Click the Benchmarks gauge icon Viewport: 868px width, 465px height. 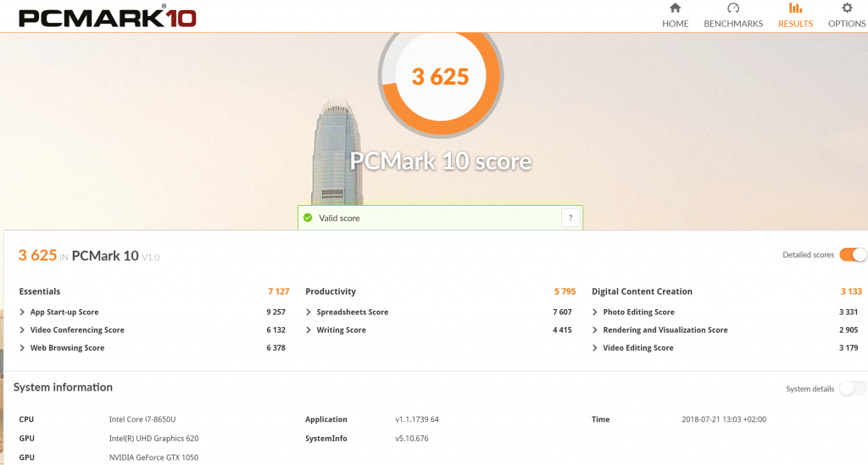click(733, 8)
